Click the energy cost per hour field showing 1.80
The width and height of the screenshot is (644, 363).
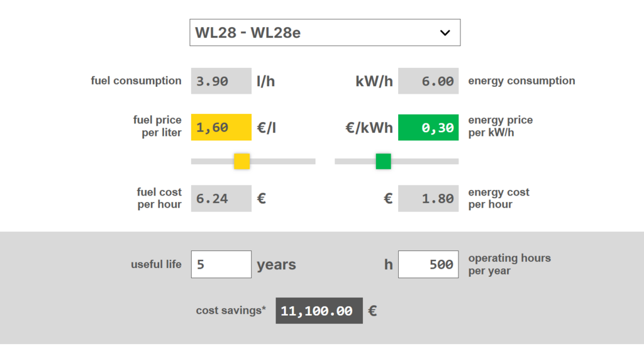[428, 198]
